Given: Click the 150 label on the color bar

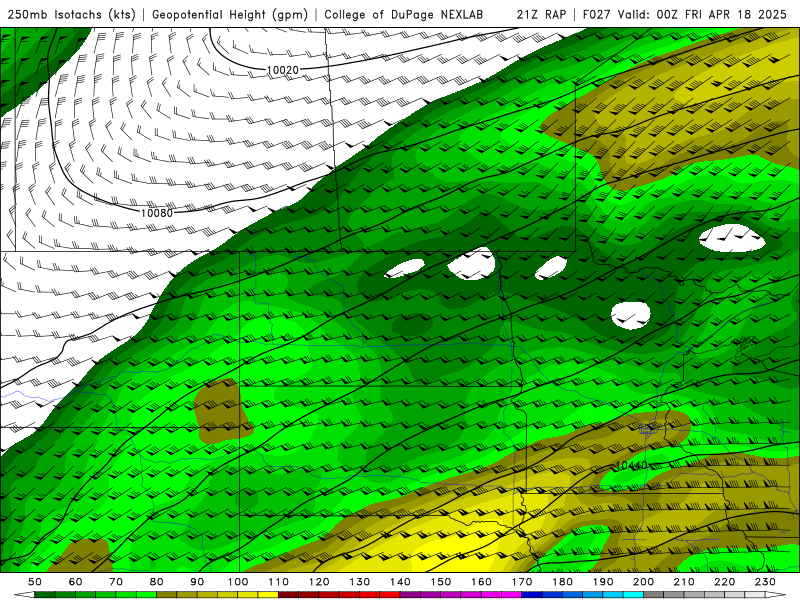Looking at the screenshot, I should point(440,582).
